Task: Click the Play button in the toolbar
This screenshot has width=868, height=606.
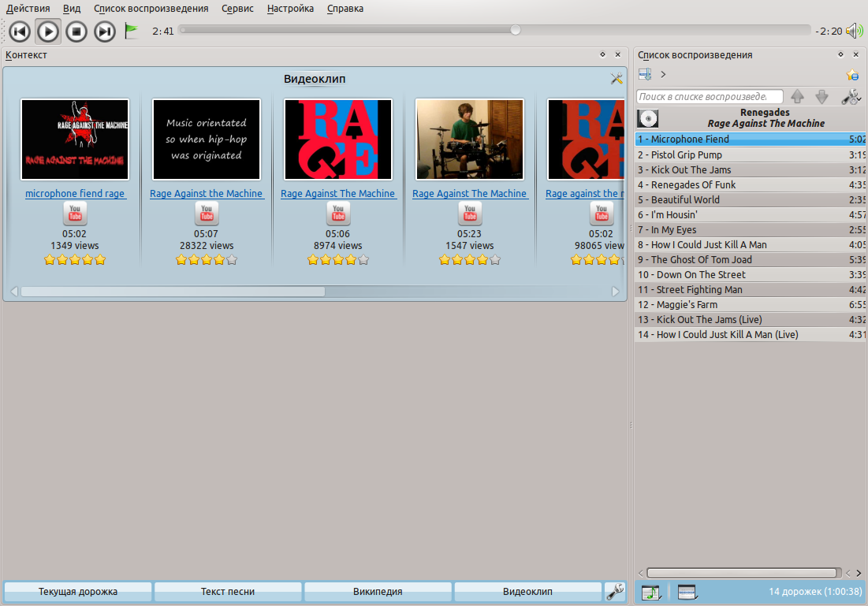Action: (48, 32)
